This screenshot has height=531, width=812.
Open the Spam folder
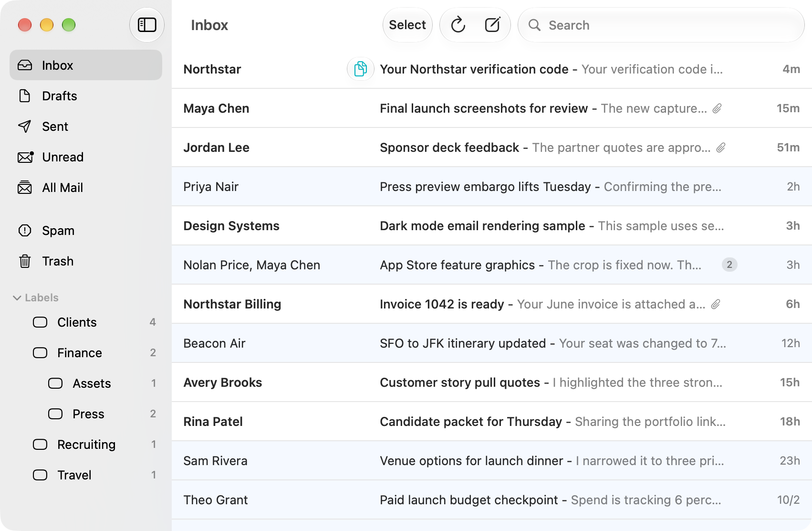(x=86, y=231)
